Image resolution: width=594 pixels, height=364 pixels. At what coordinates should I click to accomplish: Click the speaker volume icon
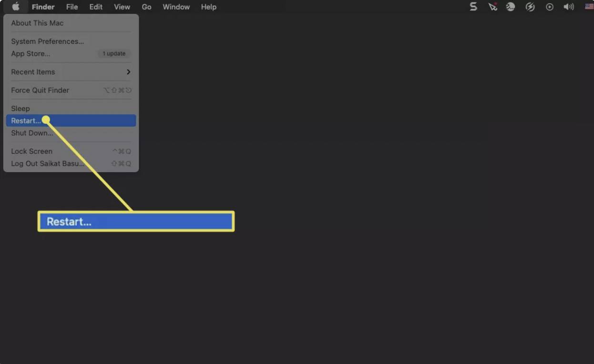tap(568, 7)
